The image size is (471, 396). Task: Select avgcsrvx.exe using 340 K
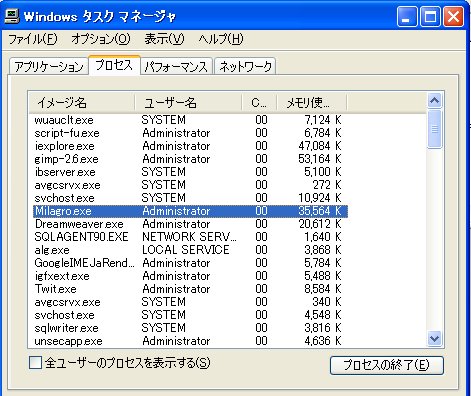pyautogui.click(x=190, y=302)
